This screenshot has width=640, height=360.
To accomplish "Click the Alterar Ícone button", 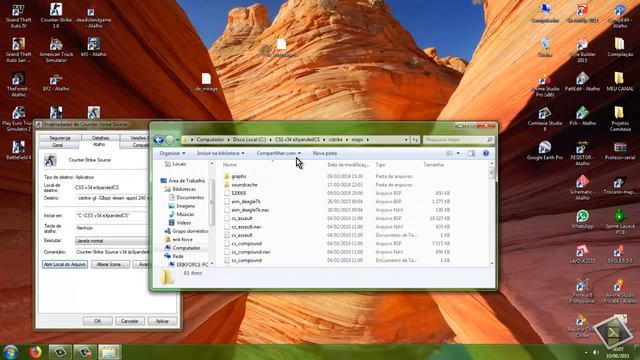I will (110, 264).
